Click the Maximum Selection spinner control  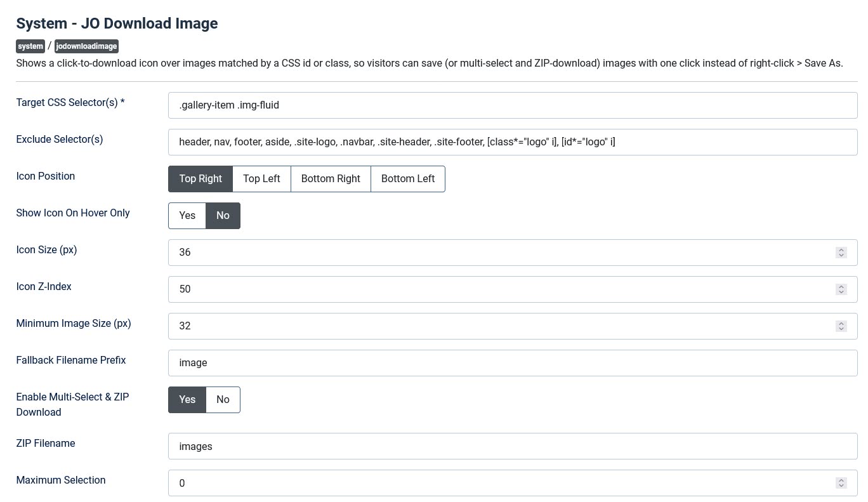tap(841, 484)
